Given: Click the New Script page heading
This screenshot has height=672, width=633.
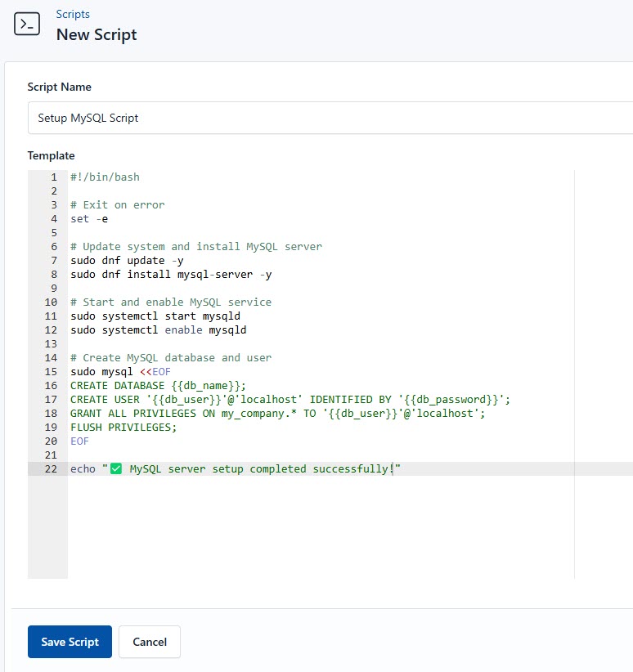Looking at the screenshot, I should coord(97,34).
